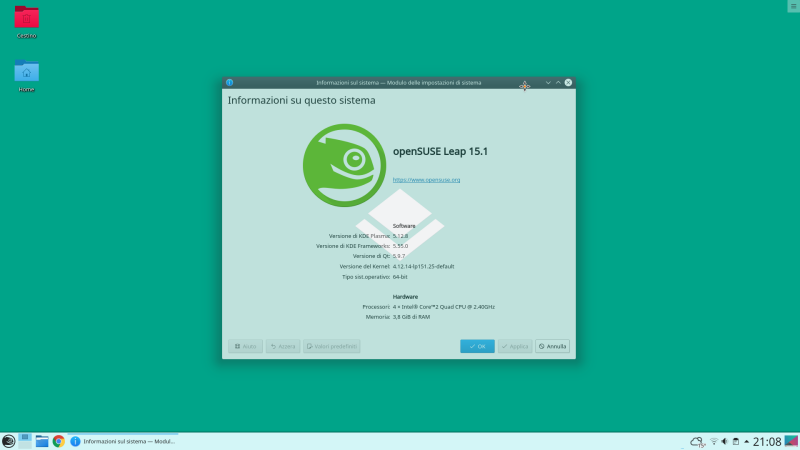Click the Aiuto button
This screenshot has height=450, width=800.
(245, 346)
